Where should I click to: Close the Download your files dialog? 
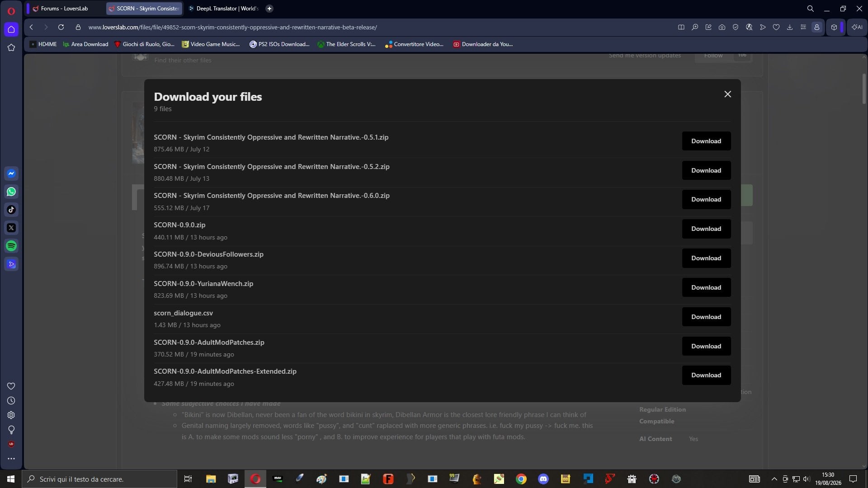coord(727,94)
